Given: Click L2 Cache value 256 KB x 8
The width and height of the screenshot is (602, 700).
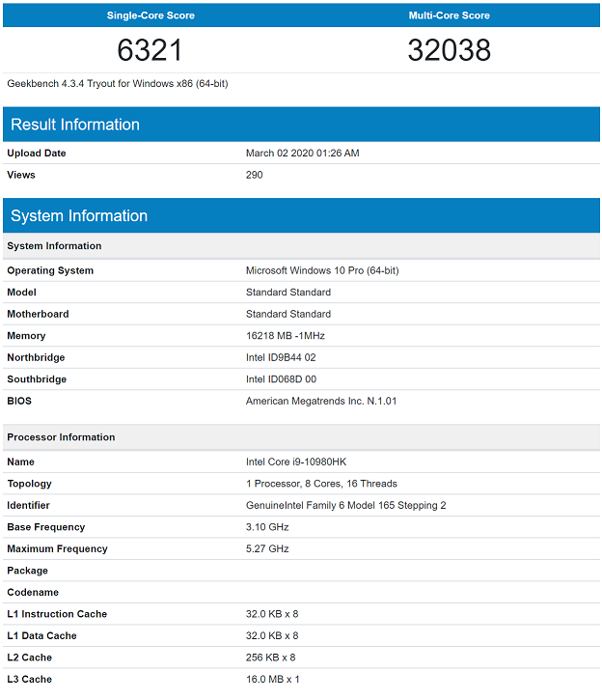Looking at the screenshot, I should (270, 658).
